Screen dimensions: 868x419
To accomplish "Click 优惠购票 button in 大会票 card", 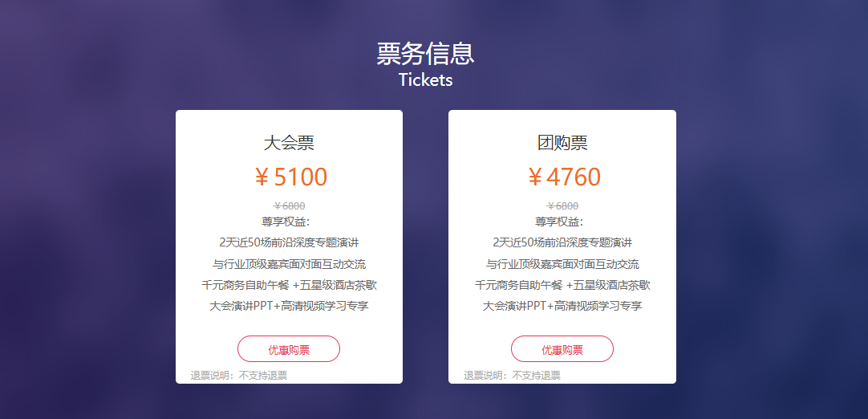I will (x=289, y=349).
